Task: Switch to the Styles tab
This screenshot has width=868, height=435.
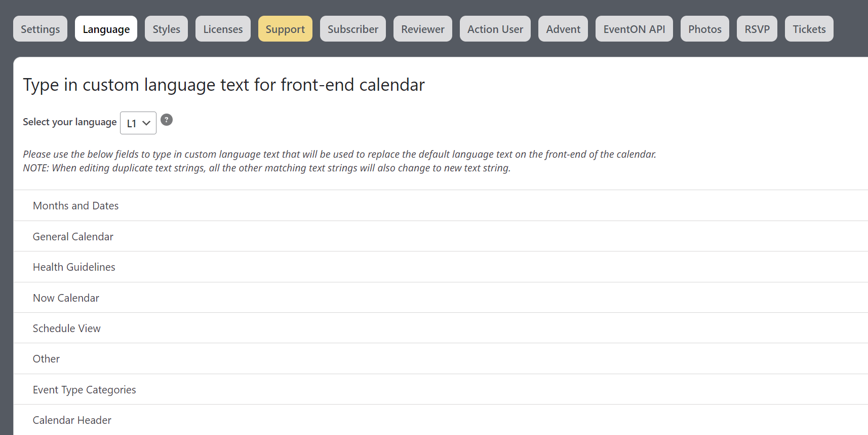Action: tap(167, 29)
